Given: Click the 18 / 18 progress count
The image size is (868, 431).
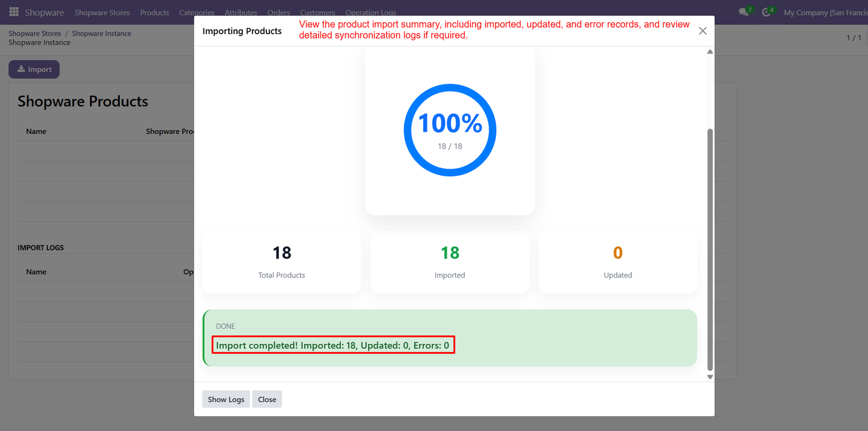Looking at the screenshot, I should coord(450,146).
